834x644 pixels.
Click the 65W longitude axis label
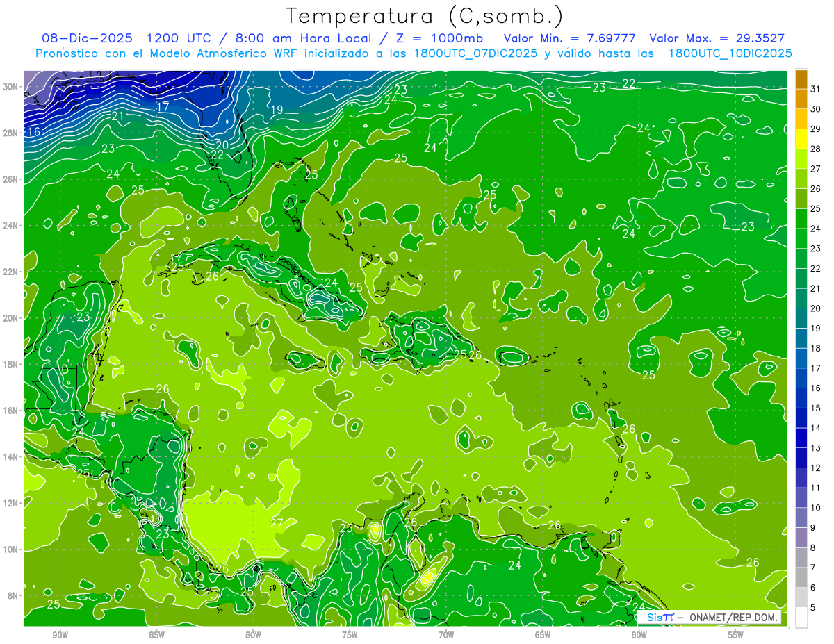[543, 635]
